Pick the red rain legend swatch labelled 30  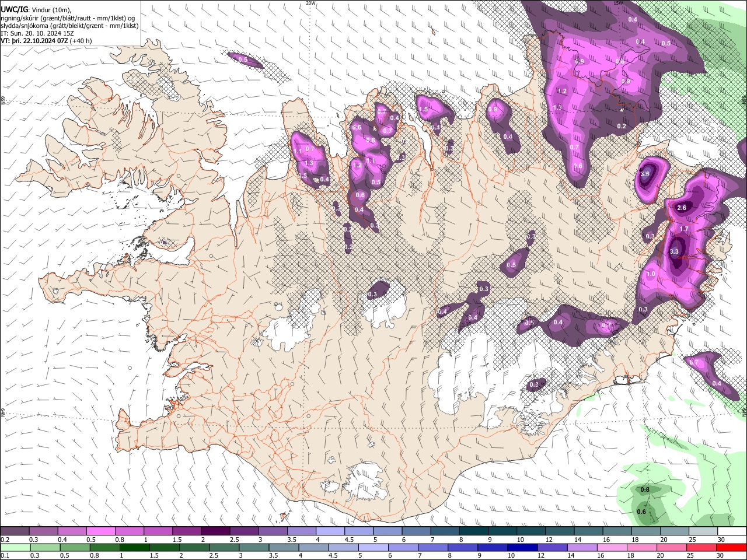732,547
